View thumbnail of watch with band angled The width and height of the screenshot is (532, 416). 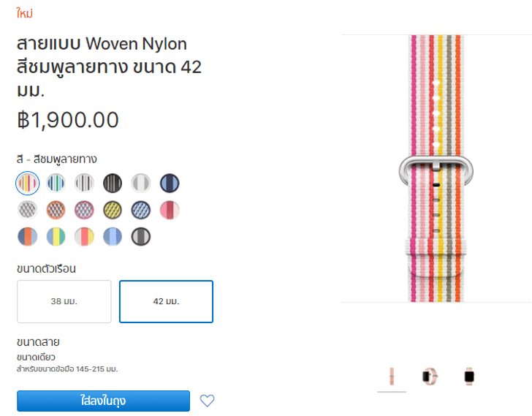pyautogui.click(x=430, y=377)
